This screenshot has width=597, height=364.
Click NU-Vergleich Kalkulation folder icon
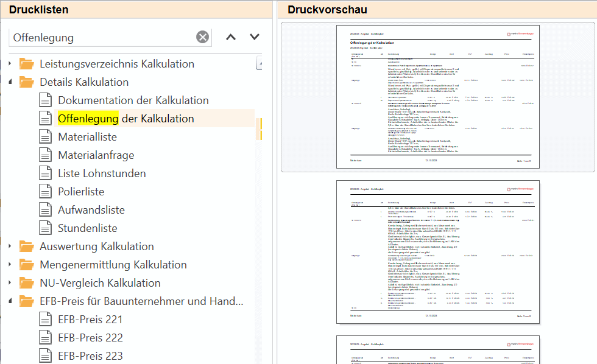point(27,282)
